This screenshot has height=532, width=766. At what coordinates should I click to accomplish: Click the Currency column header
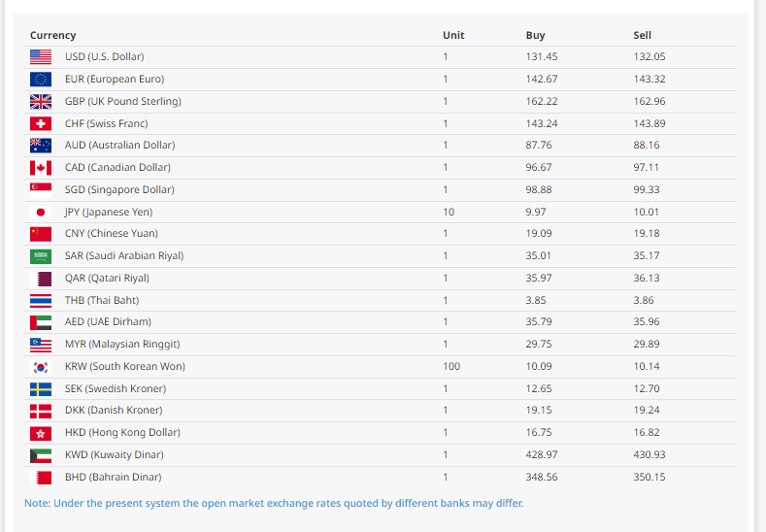52,35
